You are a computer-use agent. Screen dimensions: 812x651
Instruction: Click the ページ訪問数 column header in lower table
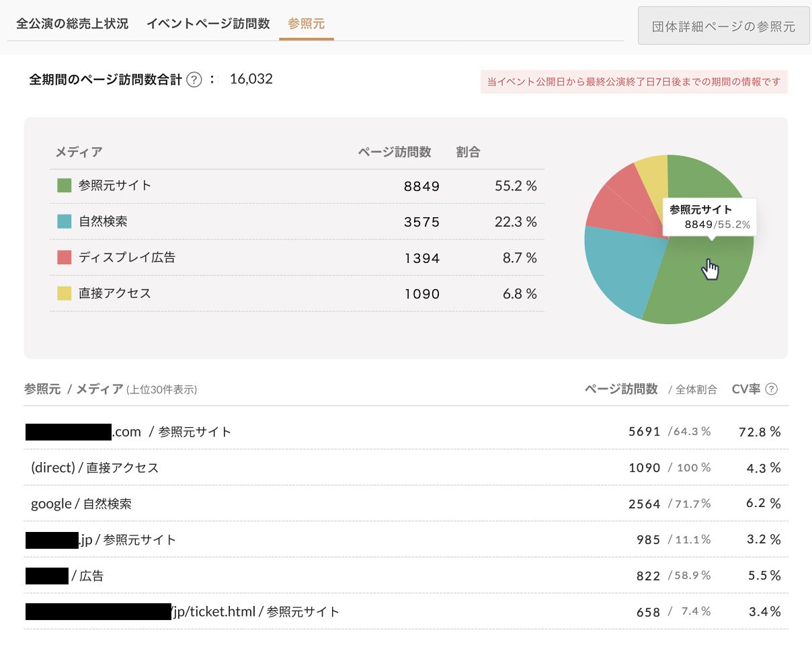[621, 389]
